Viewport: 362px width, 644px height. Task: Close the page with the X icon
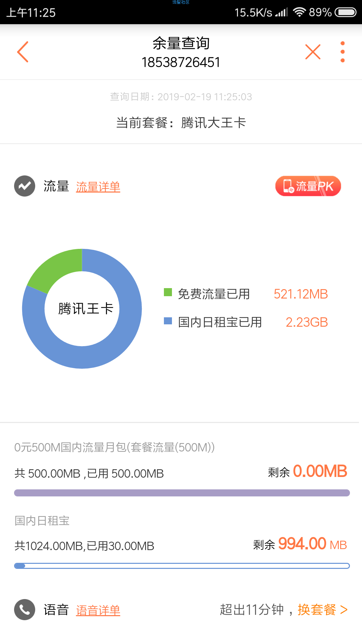tap(313, 52)
